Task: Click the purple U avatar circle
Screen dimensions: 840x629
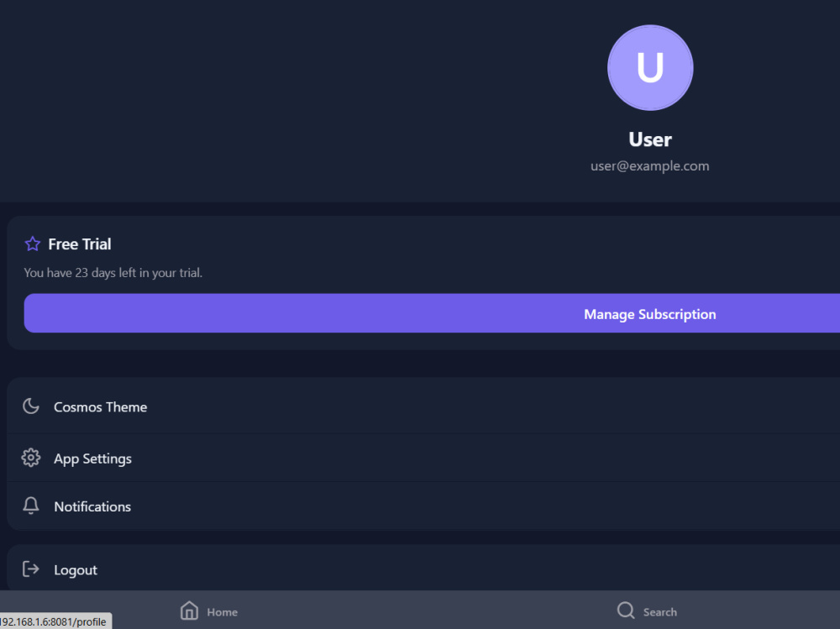Action: click(x=650, y=67)
